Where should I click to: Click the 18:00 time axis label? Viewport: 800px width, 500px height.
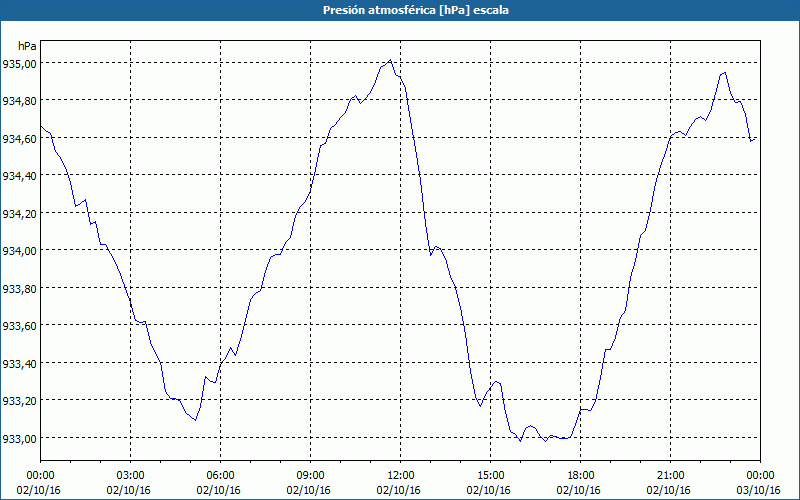pos(580,476)
